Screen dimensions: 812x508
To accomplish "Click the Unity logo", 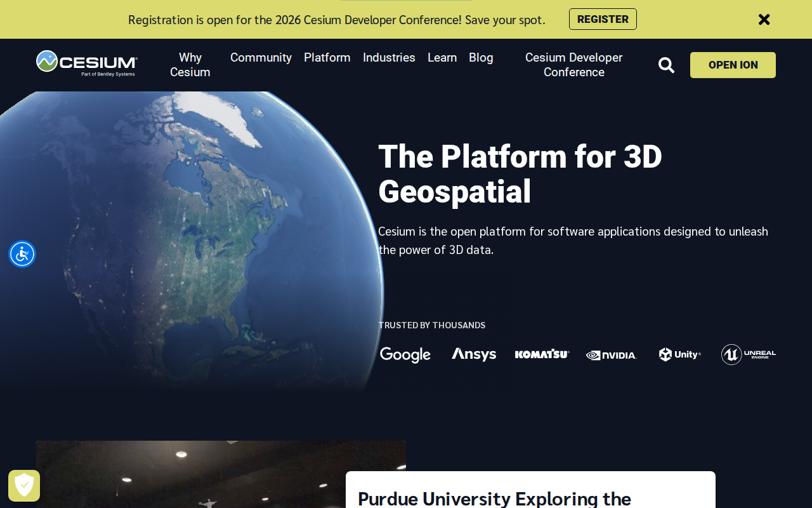I will click(680, 354).
